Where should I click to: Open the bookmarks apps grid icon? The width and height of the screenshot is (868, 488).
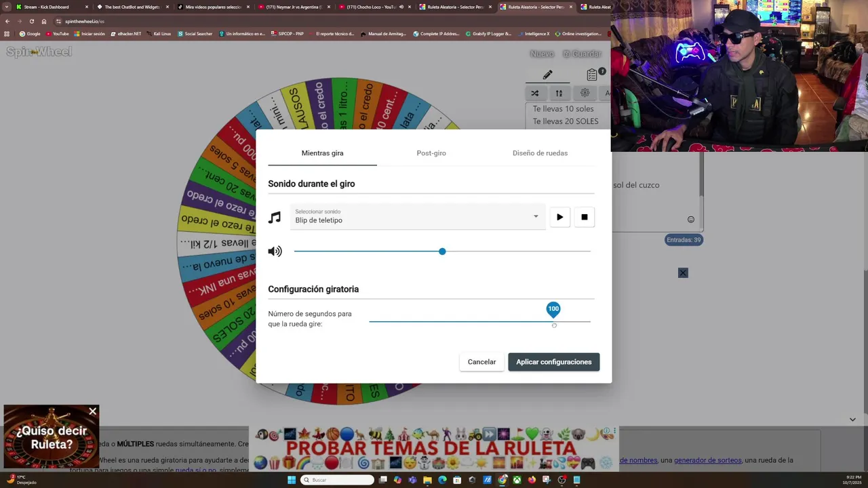point(7,34)
